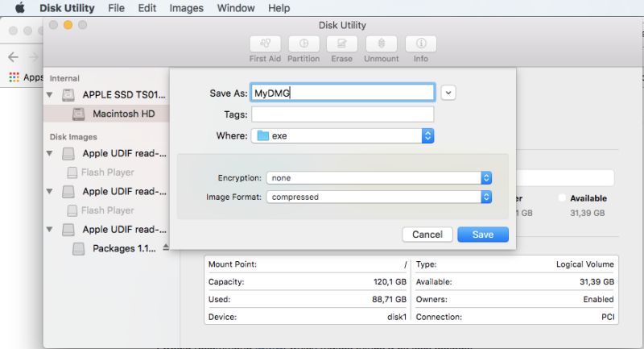Collapse the APPLE SSD disclosure triangle

click(x=50, y=94)
